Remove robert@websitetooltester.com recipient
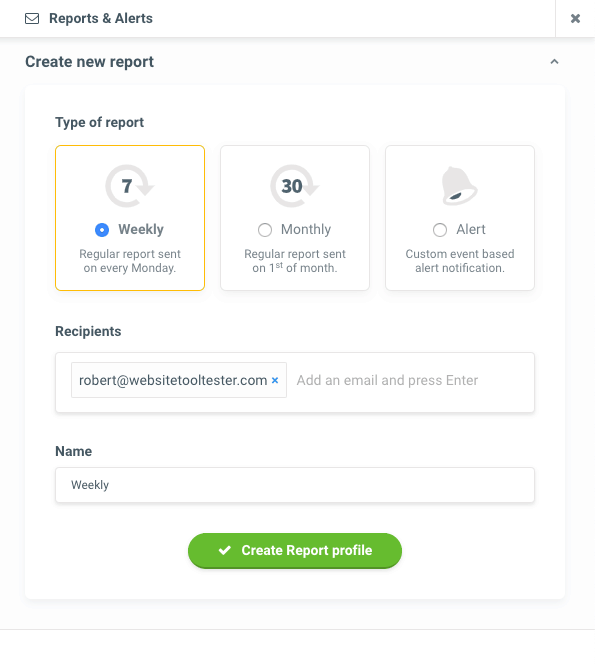 click(275, 380)
